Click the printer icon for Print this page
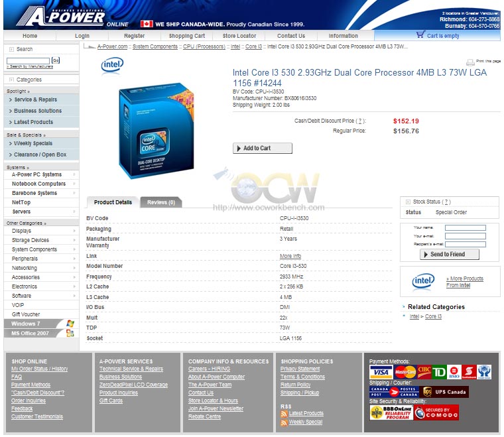The image size is (504, 437). 470,62
